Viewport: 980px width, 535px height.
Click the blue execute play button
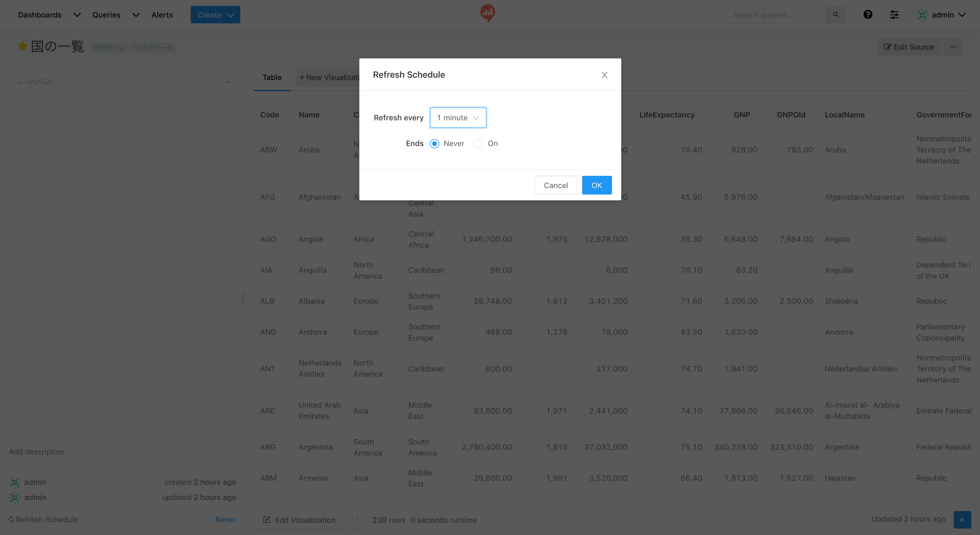pos(962,520)
